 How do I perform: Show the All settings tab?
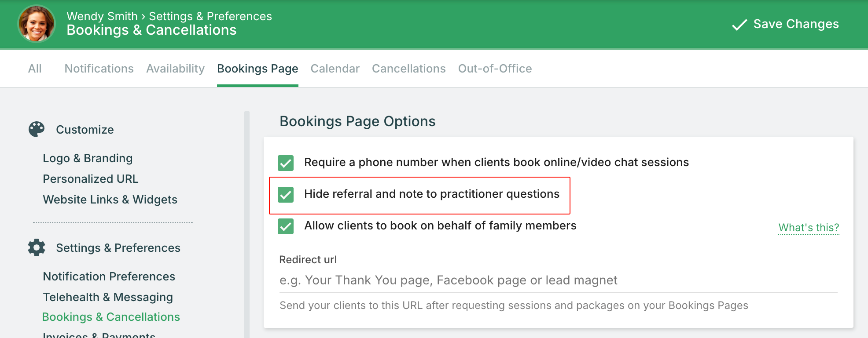35,69
